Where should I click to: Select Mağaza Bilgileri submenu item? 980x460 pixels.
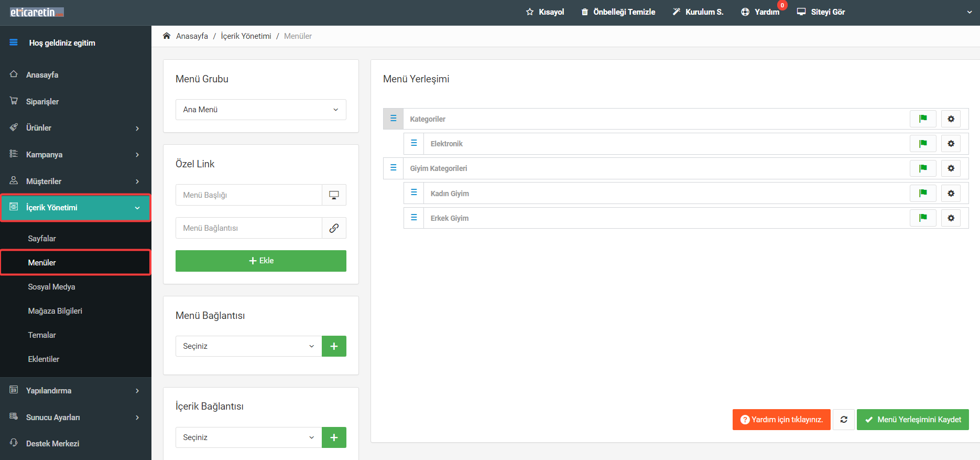75,311
